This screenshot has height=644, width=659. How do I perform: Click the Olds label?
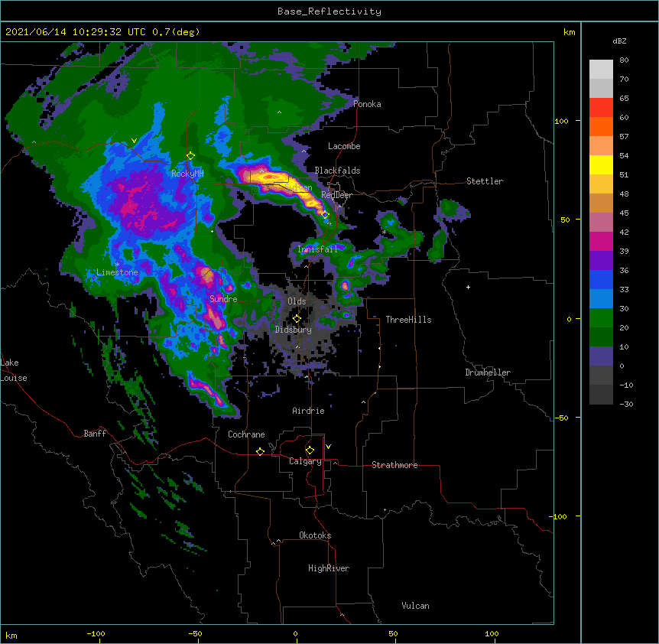(x=297, y=301)
